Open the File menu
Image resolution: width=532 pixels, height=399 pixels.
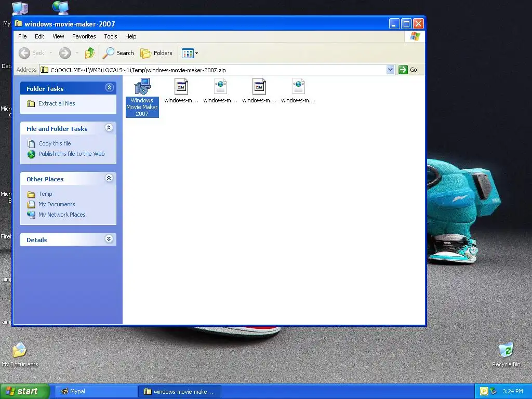point(22,36)
